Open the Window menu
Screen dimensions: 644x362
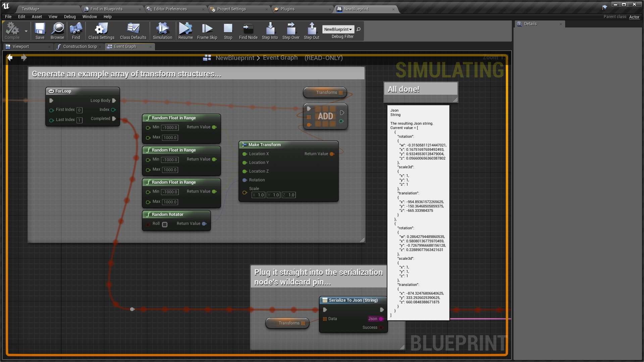90,17
